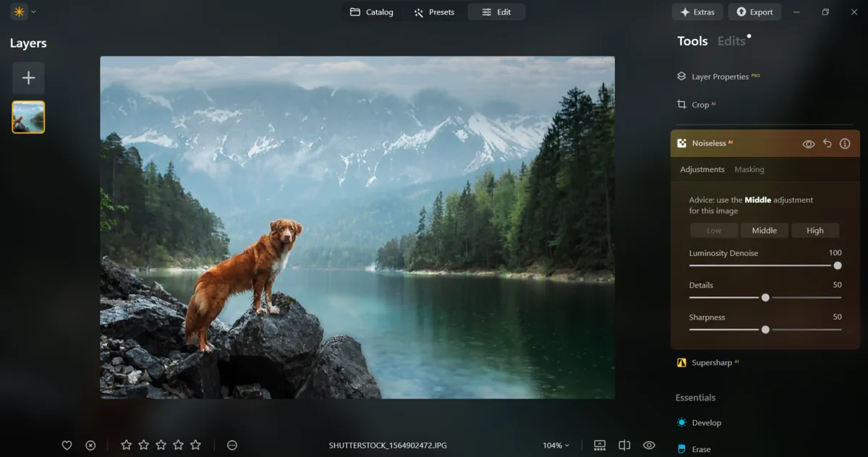The height and width of the screenshot is (457, 868).
Task: Open the before/after compare view
Action: click(x=623, y=445)
